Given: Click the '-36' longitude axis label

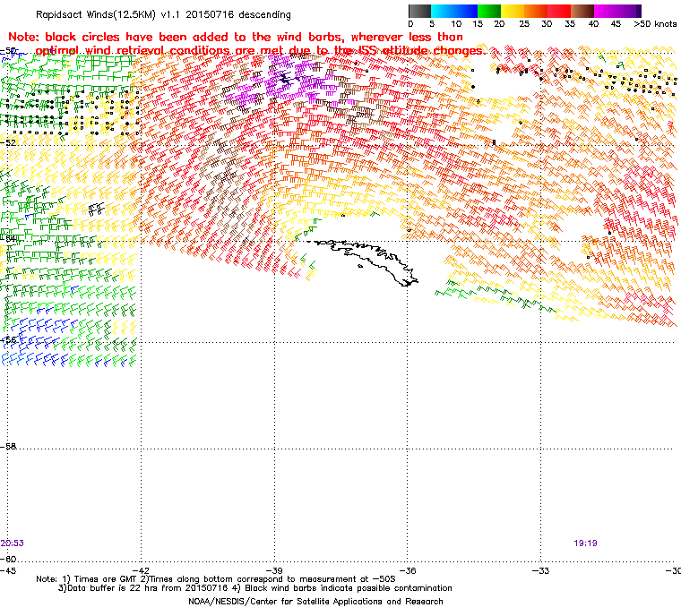Looking at the screenshot, I should point(408,570).
